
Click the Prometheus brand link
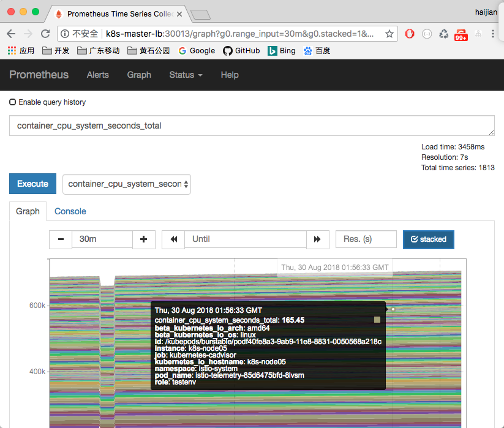coord(39,75)
